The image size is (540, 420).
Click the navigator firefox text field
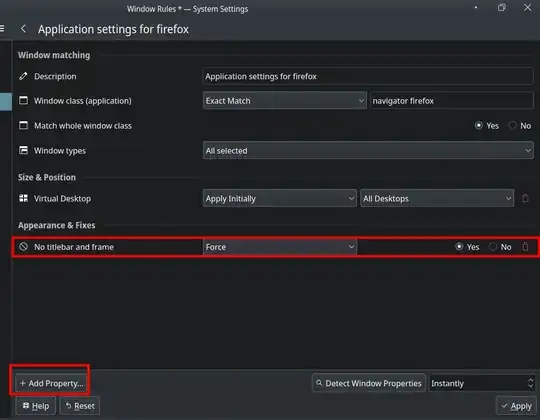(x=452, y=101)
